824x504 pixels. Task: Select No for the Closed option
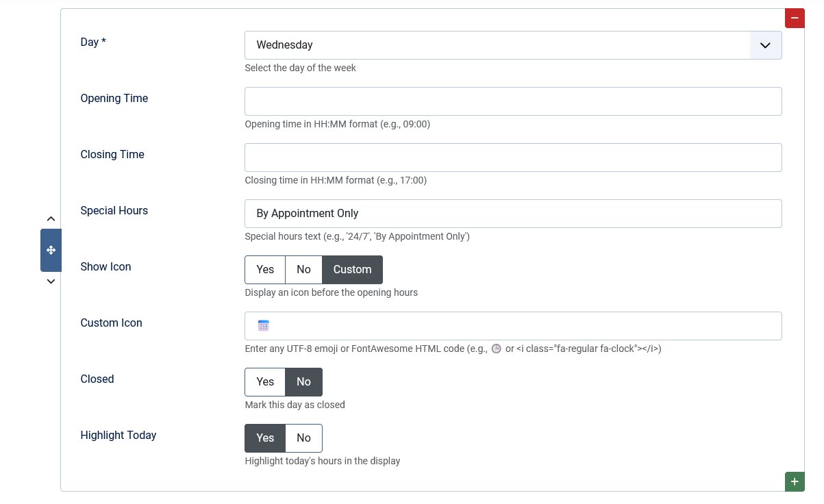coord(303,382)
